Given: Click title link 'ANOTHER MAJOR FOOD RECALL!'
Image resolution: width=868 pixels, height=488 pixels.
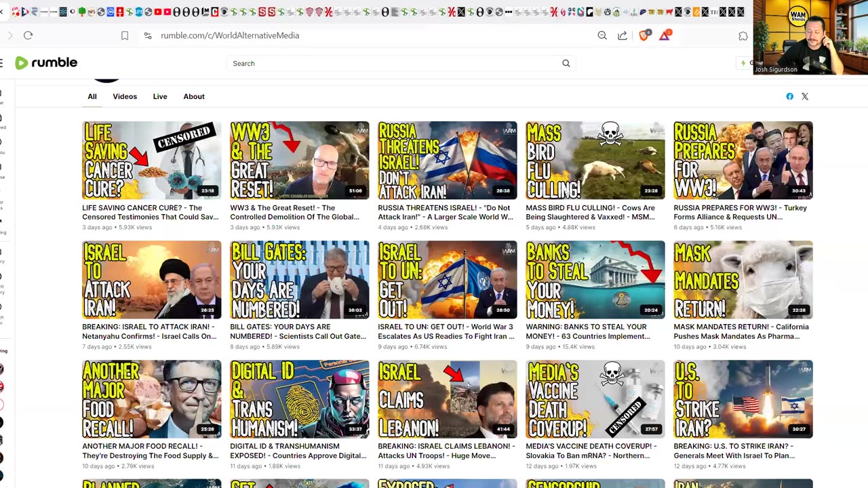Looking at the screenshot, I should 151,451.
